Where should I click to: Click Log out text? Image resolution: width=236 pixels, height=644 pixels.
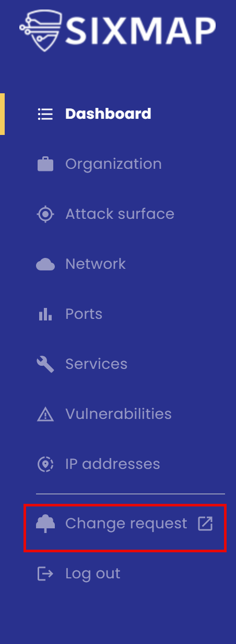tap(92, 574)
